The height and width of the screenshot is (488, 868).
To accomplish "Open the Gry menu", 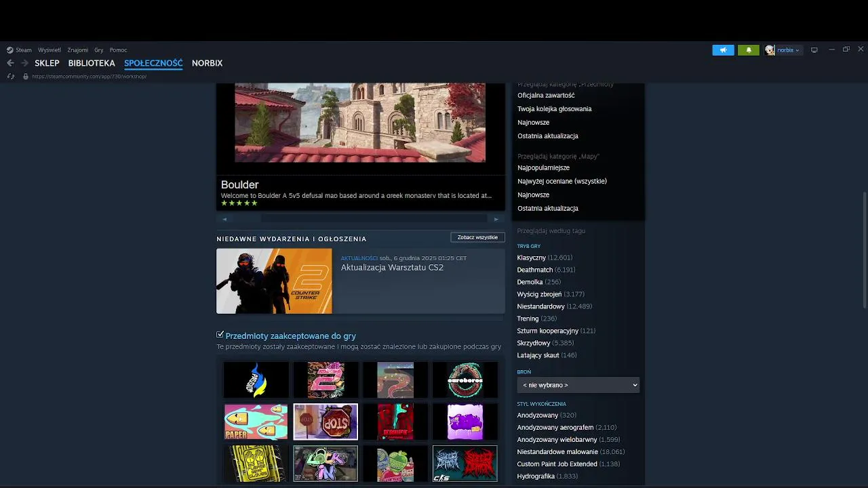I will point(99,50).
